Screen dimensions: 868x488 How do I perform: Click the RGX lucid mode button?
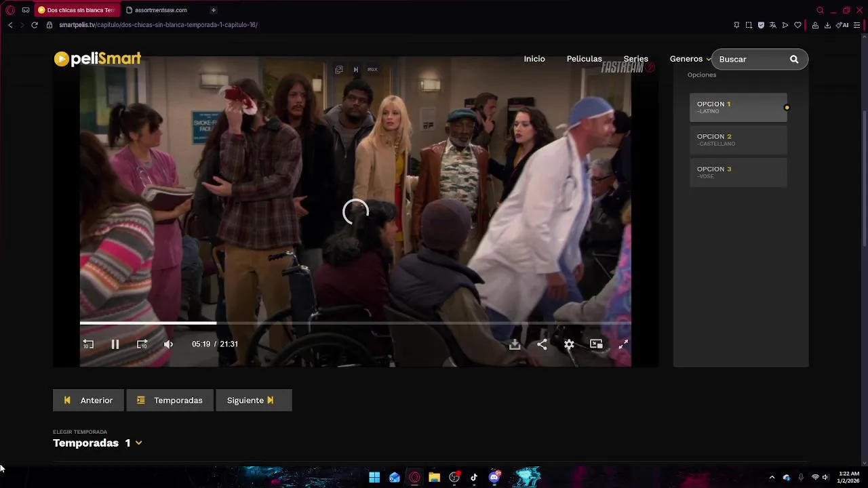[372, 69]
